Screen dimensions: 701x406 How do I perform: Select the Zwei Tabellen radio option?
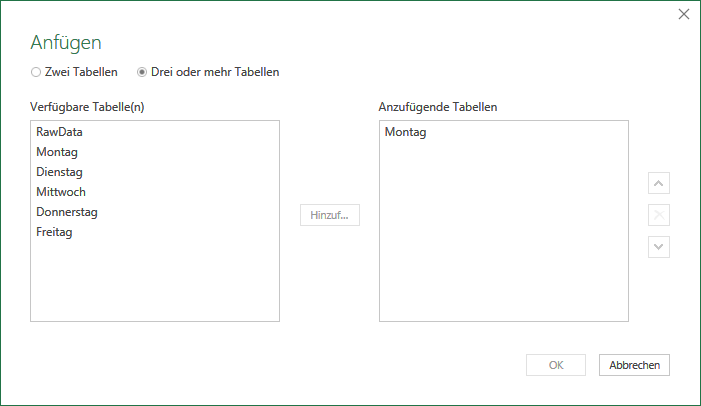pos(36,72)
